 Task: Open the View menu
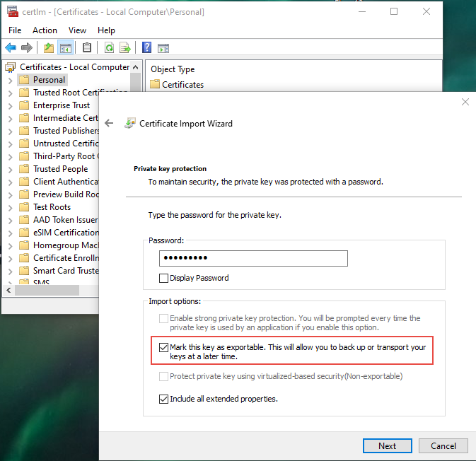click(77, 30)
